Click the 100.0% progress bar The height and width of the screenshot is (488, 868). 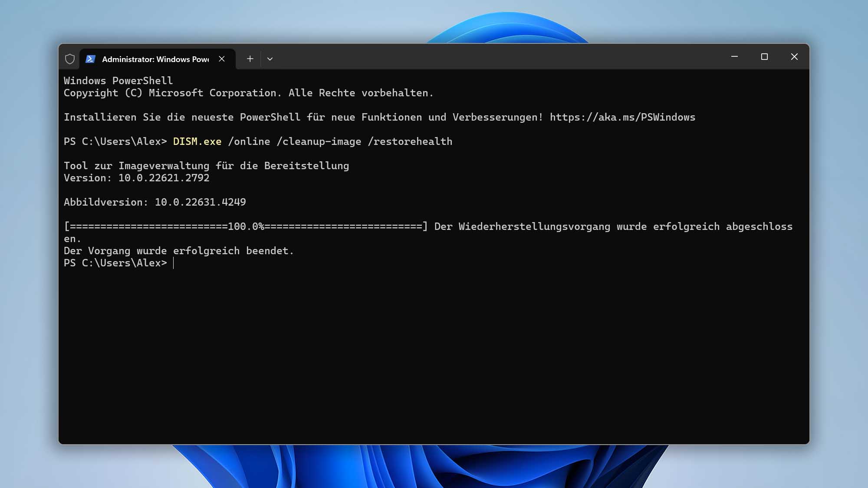pos(246,226)
